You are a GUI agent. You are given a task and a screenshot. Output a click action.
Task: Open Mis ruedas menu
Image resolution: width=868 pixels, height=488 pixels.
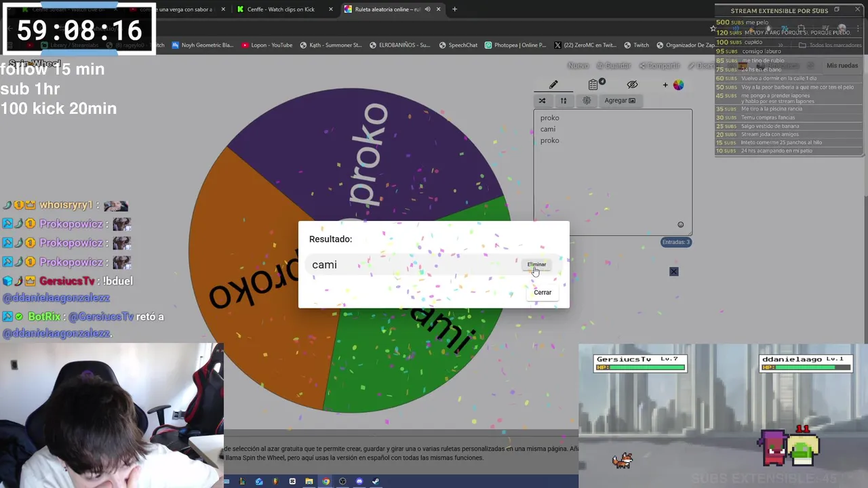842,66
